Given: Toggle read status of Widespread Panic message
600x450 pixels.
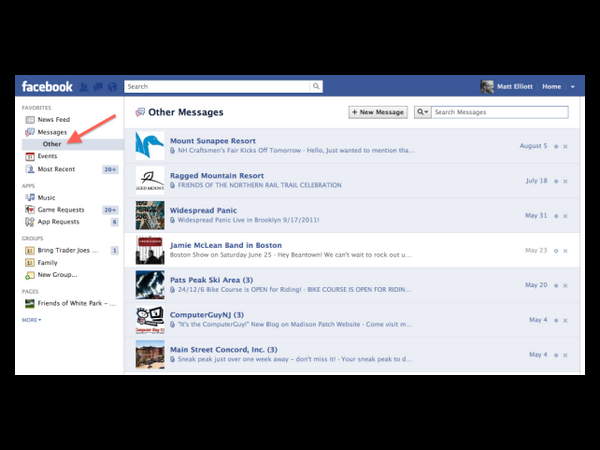Looking at the screenshot, I should (556, 216).
